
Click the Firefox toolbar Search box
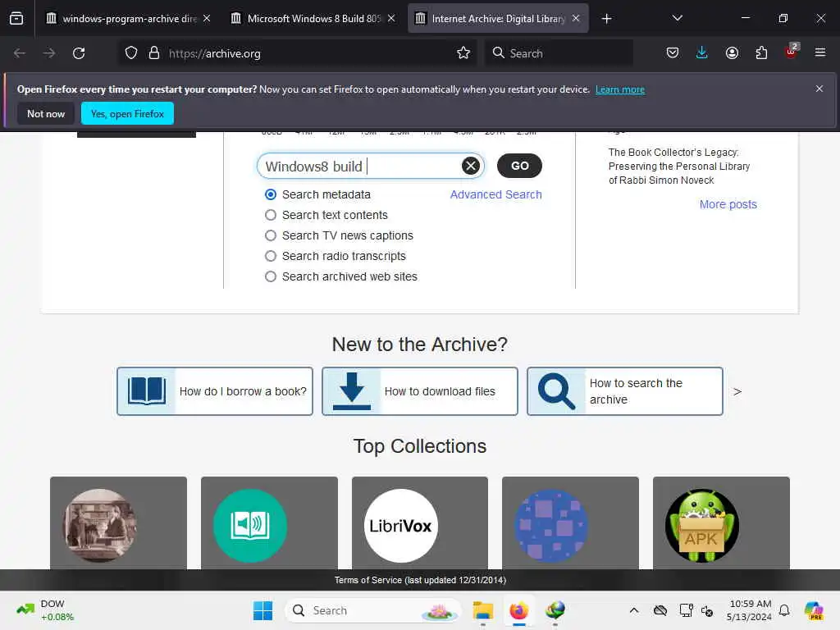click(559, 53)
